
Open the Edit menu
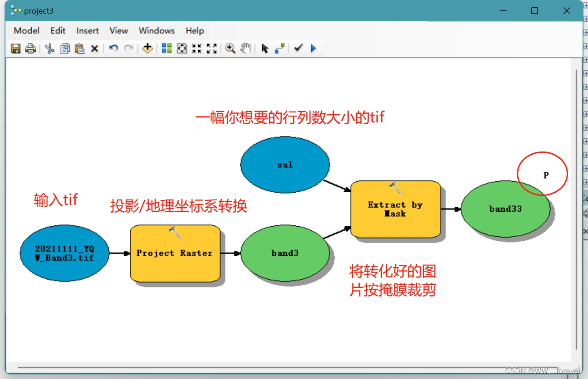coord(58,31)
